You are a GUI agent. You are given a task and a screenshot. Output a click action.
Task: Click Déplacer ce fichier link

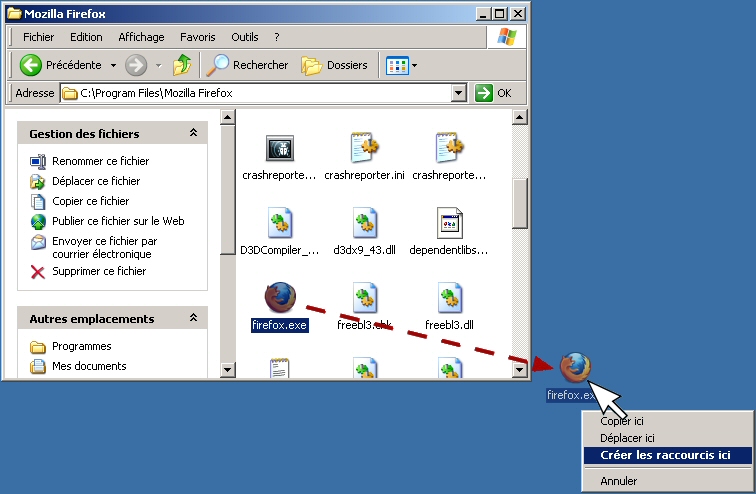(x=96, y=181)
